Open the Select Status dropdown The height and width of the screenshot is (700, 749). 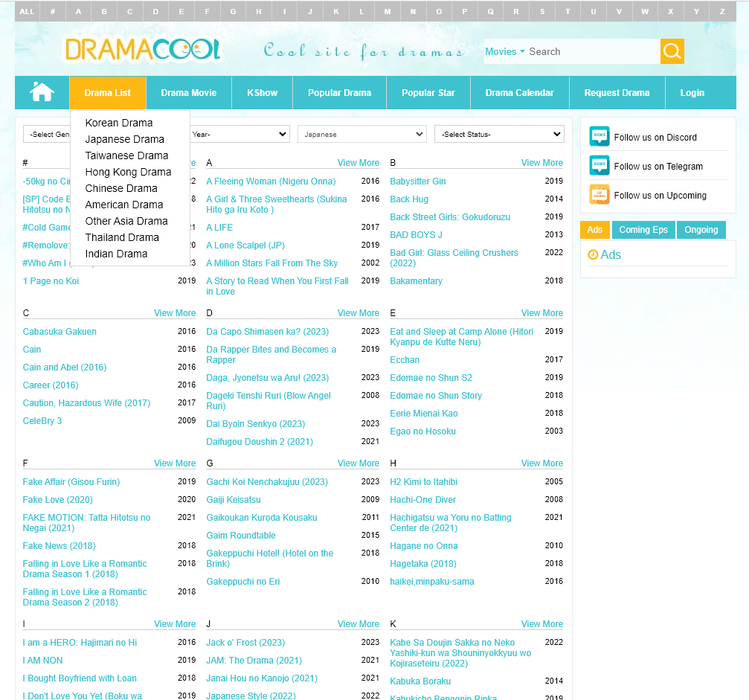point(499,134)
